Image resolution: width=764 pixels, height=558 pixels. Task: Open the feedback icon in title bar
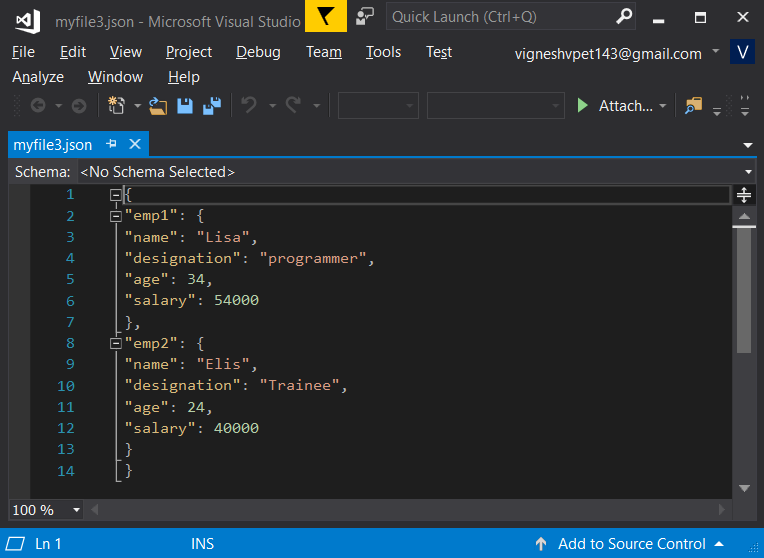[365, 17]
